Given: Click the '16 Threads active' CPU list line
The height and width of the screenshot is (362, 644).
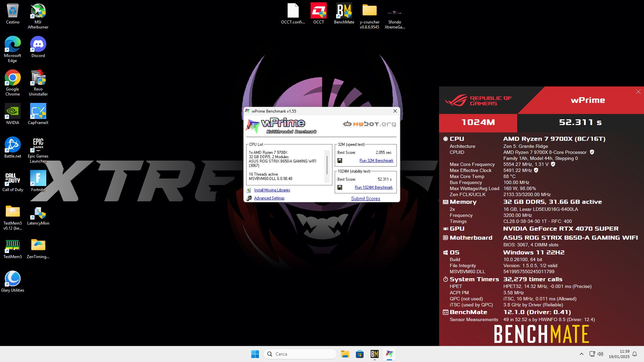Looking at the screenshot, I should (x=263, y=174).
